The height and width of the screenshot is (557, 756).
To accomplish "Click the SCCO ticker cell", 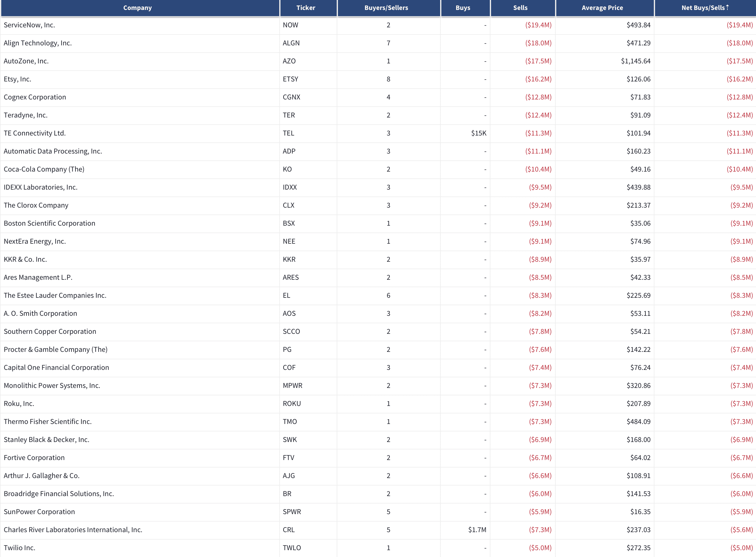I will click(291, 331).
